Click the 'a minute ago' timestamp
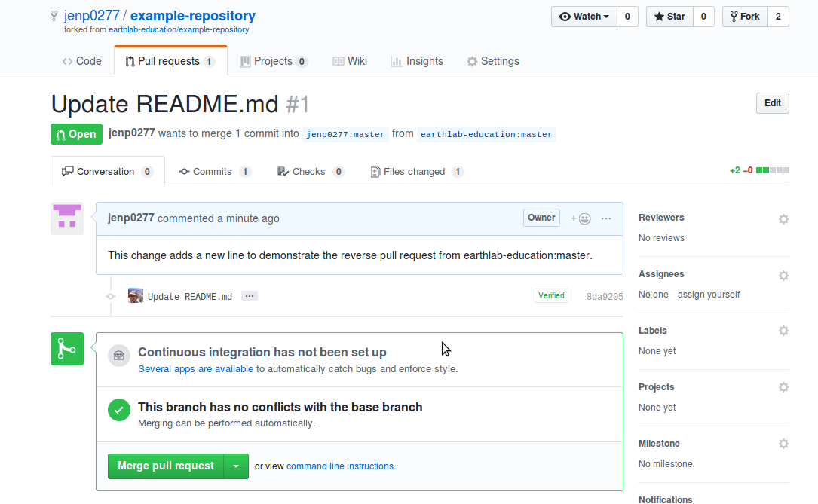818x504 pixels. coord(248,218)
